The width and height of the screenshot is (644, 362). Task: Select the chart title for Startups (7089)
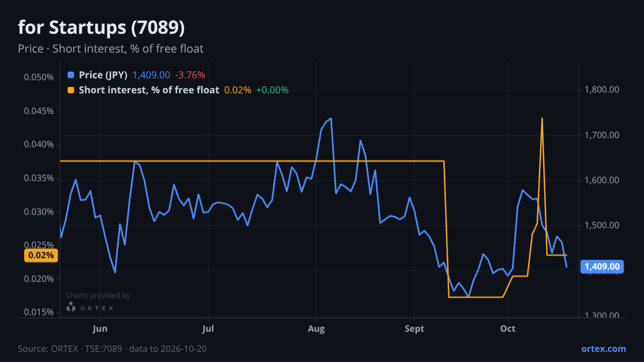[x=101, y=27]
